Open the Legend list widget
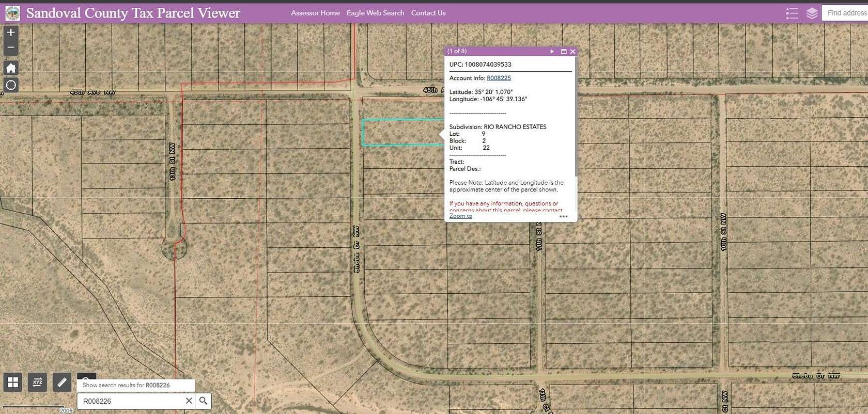Screen dimensions: 868x414 point(792,13)
